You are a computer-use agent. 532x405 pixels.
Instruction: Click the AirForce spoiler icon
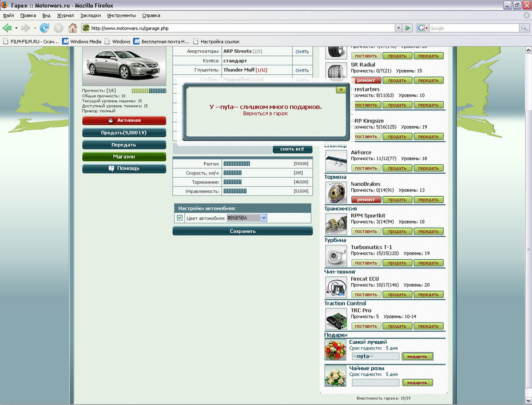[336, 161]
